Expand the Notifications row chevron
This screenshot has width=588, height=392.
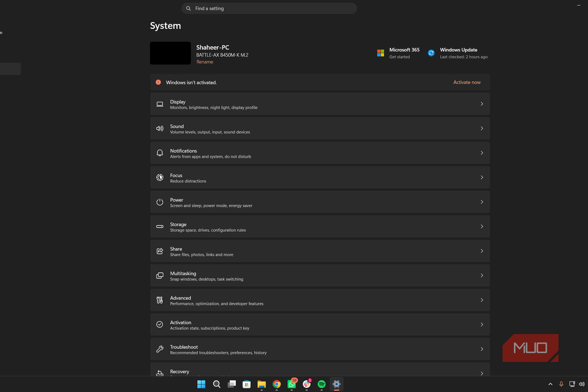(x=482, y=153)
